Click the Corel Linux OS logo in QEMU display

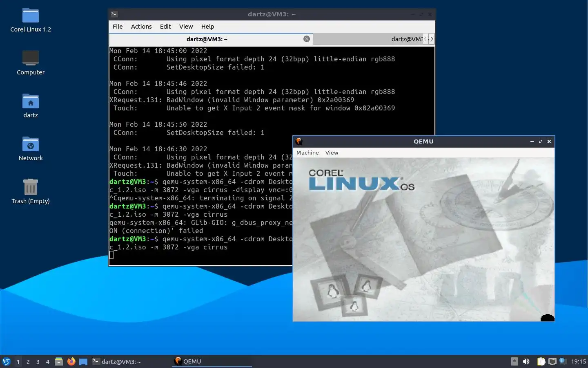pos(361,180)
